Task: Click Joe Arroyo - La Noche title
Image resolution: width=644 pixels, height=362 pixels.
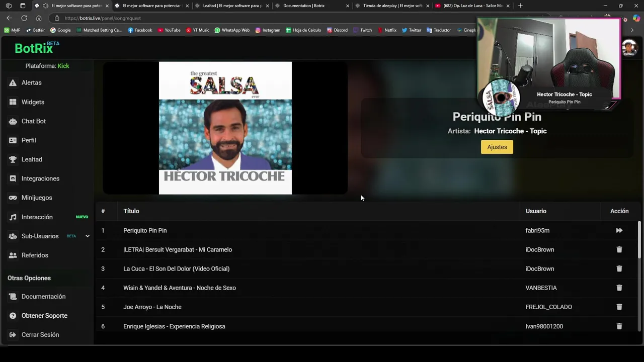Action: 152,307
